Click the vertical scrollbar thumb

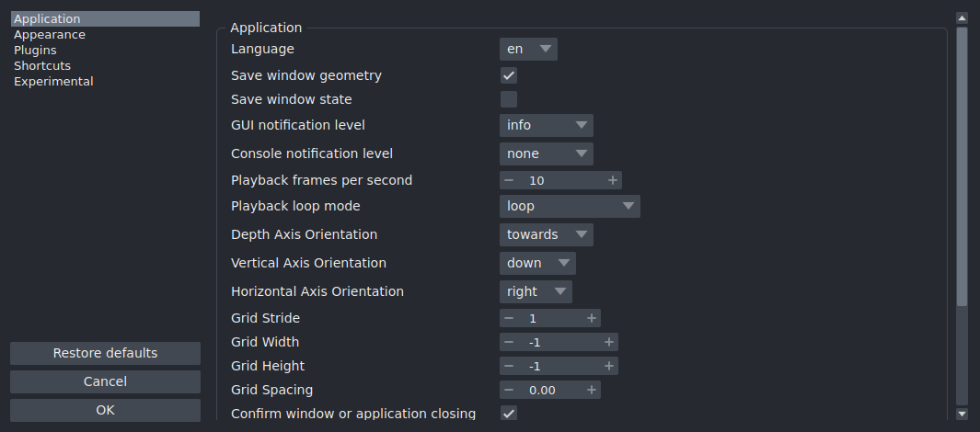962,165
